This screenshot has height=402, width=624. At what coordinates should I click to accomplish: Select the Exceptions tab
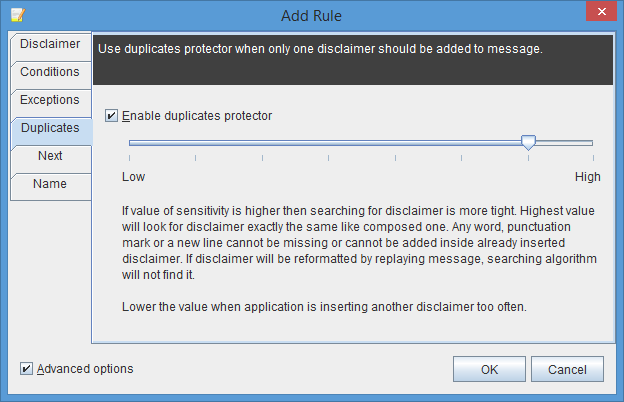click(51, 100)
